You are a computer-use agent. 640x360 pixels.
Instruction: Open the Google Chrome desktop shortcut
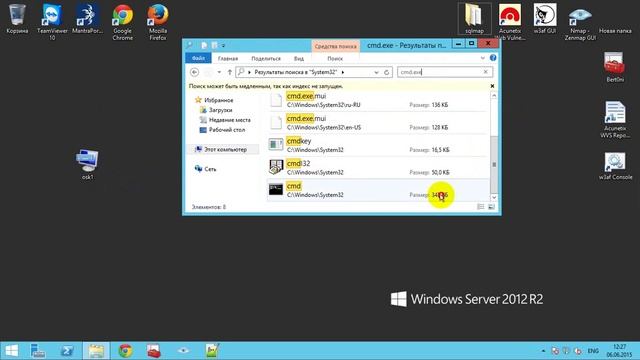tap(122, 21)
